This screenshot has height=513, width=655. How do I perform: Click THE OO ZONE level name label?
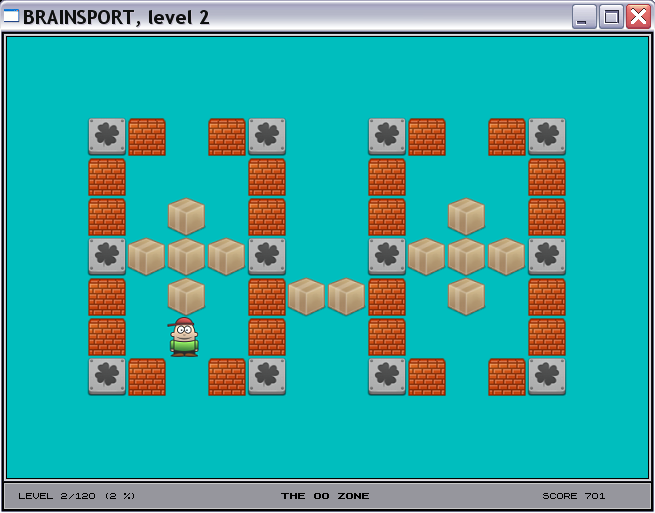(x=325, y=496)
